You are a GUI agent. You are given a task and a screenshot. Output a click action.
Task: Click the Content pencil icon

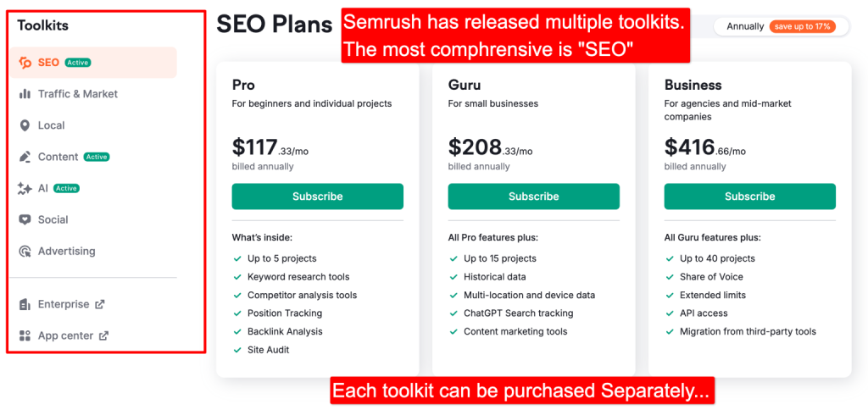(x=25, y=157)
